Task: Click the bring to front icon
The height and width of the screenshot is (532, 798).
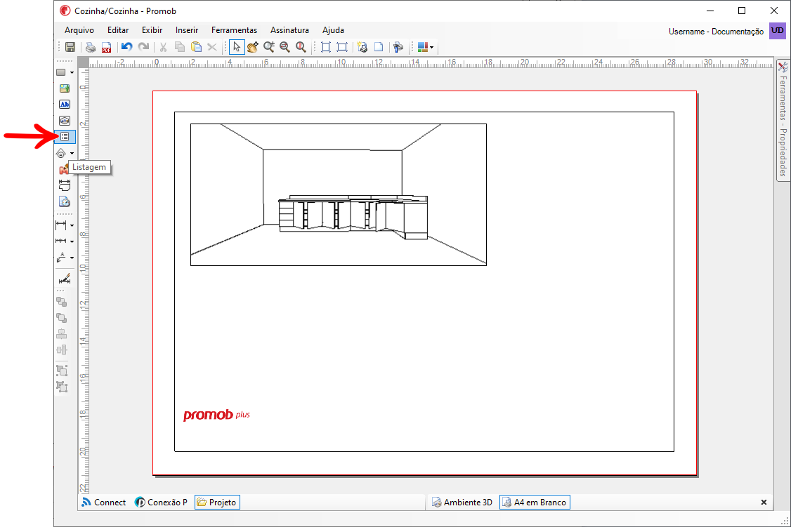Action: coord(62,302)
